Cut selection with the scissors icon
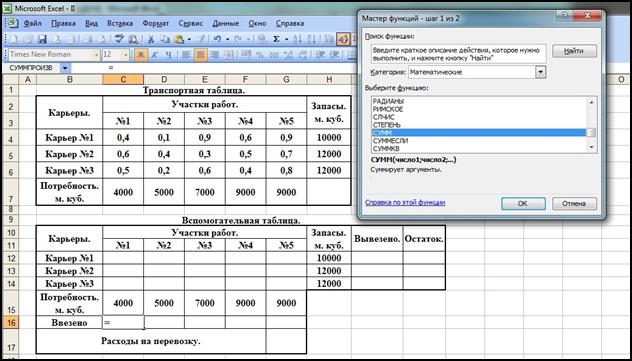The width and height of the screenshot is (632, 361). point(150,39)
